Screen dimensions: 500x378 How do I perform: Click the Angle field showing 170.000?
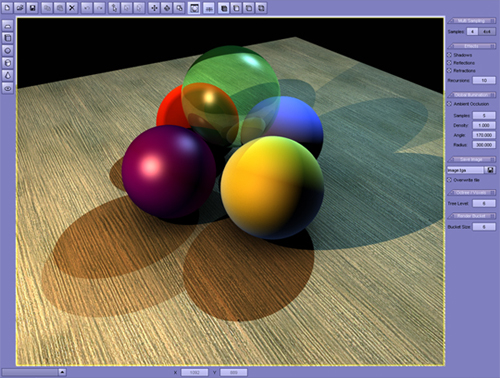484,135
